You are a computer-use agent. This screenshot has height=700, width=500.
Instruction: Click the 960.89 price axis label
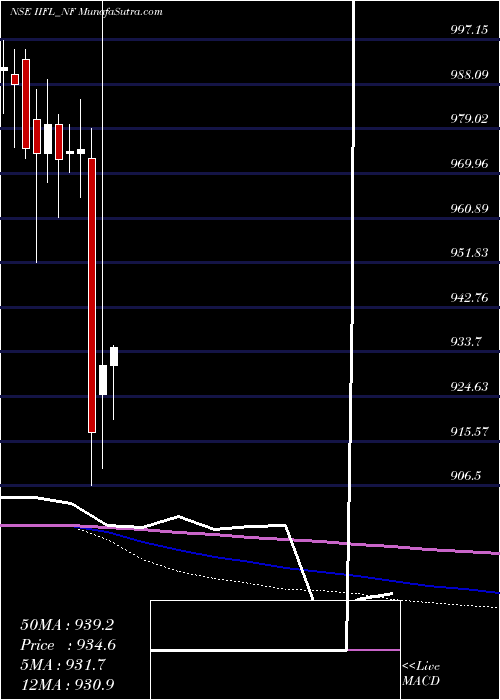click(469, 208)
